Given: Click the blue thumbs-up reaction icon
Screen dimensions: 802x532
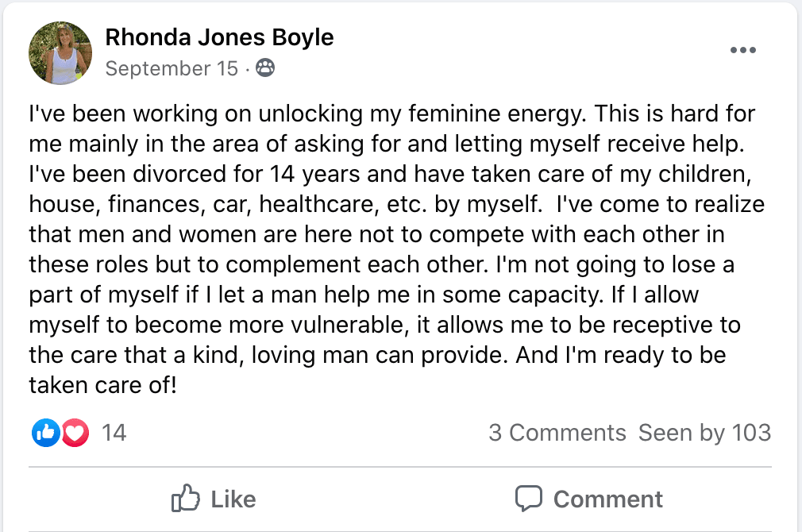Looking at the screenshot, I should coord(46,433).
